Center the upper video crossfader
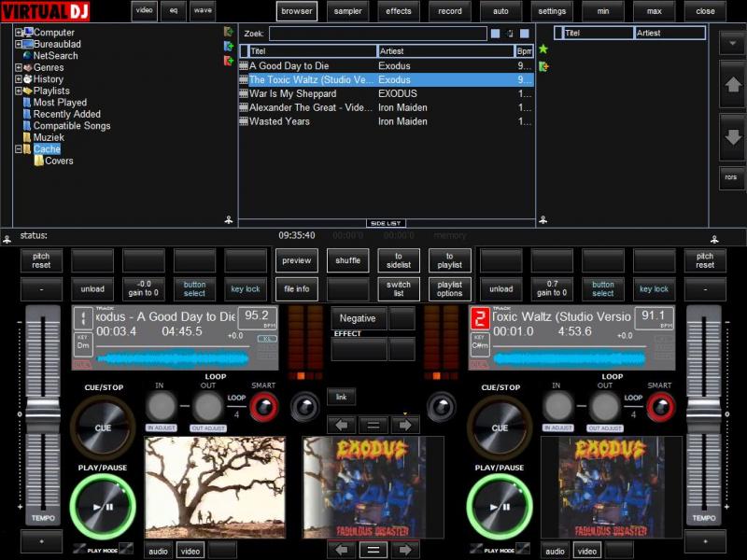 373,425
